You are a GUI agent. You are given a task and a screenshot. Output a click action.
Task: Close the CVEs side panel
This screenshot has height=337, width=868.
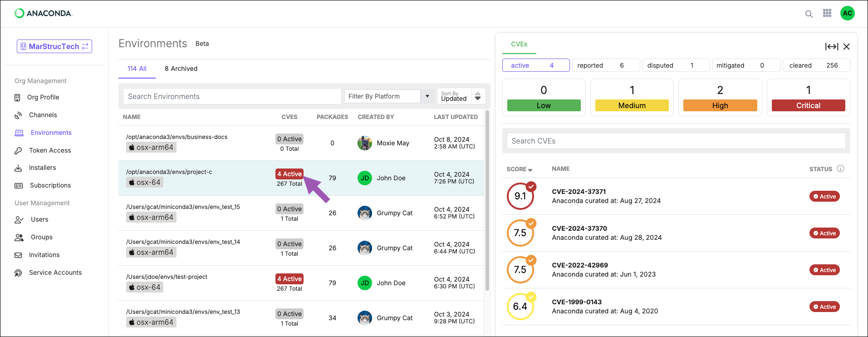846,46
